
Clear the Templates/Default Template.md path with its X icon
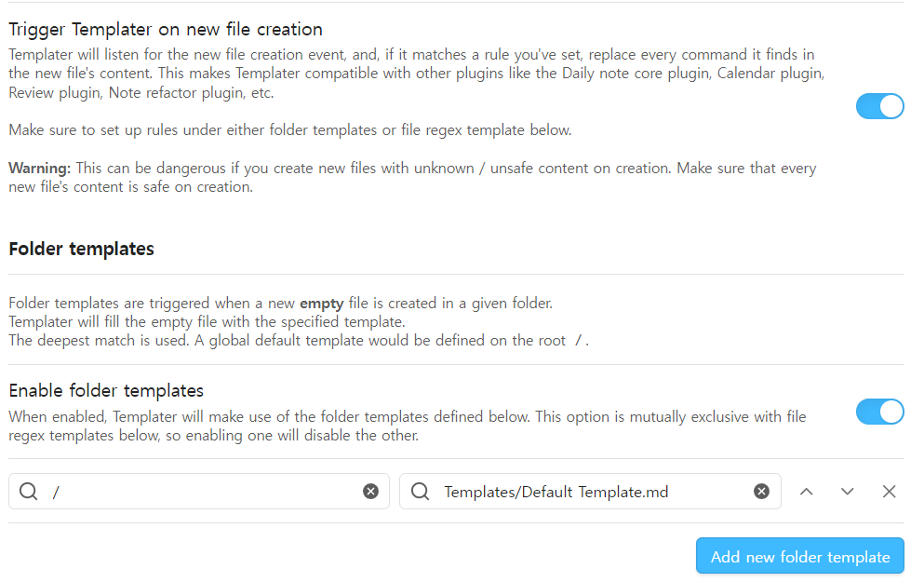(x=761, y=491)
